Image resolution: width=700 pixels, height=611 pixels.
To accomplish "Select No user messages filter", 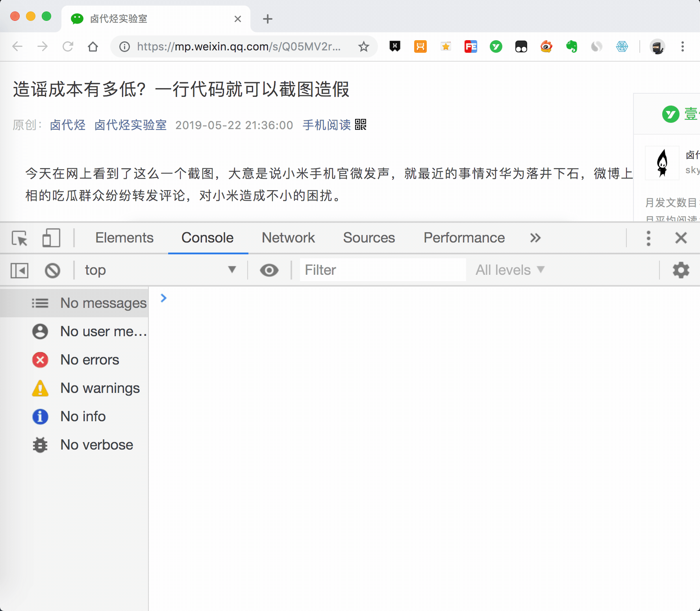I will [74, 331].
